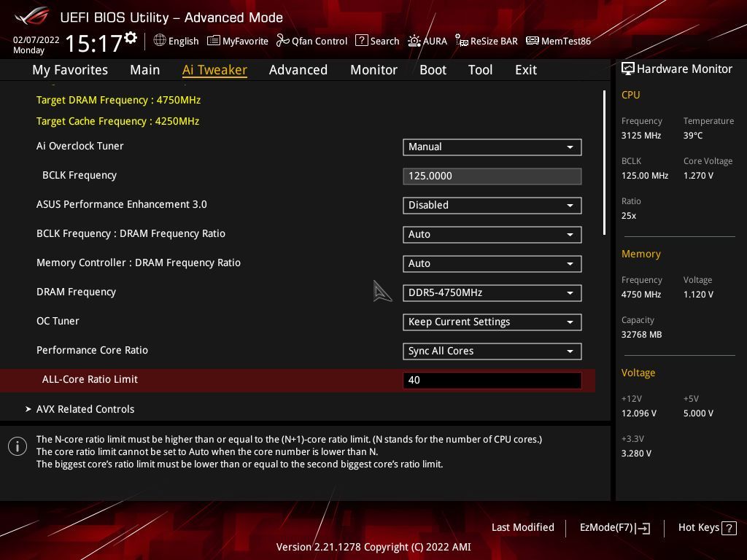Select the Ai Tweaker tab
The image size is (747, 560).
(x=214, y=70)
